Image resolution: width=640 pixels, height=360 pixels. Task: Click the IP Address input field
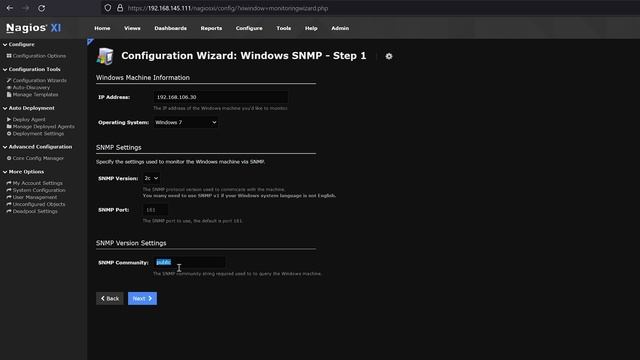(220, 97)
